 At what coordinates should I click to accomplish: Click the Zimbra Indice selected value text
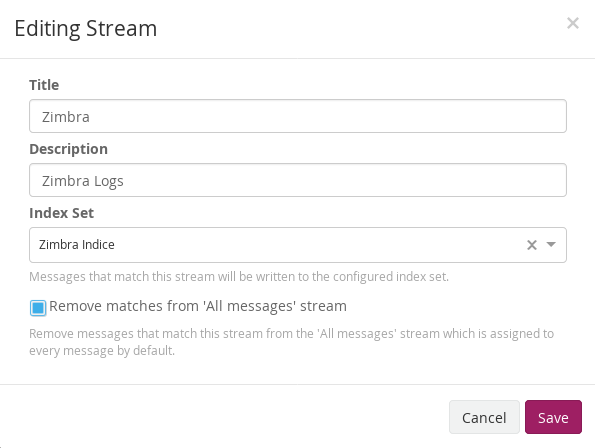(77, 245)
